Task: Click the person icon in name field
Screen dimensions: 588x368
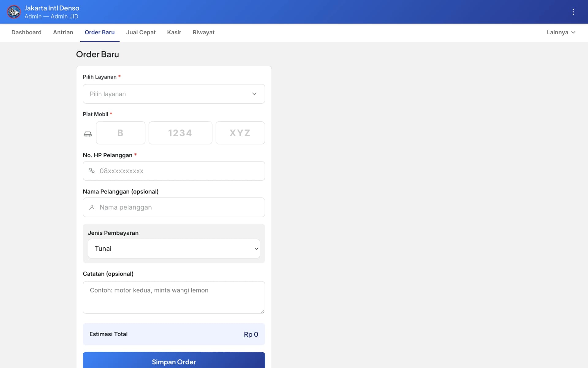Action: [x=92, y=207]
